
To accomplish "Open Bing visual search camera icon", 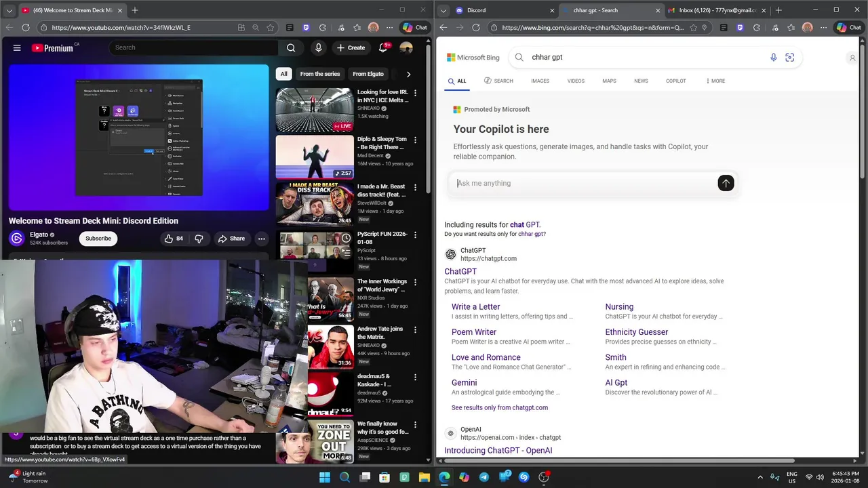I will (x=789, y=57).
